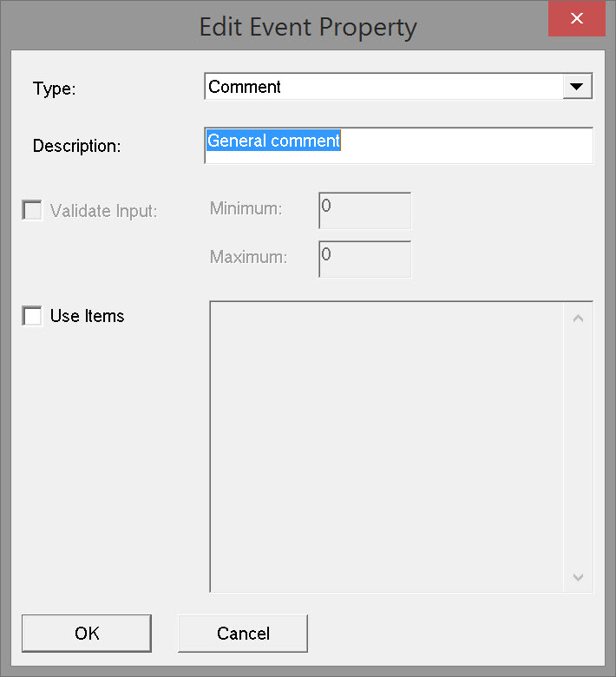Click the items list scroll up arrow
616x677 pixels.
[x=579, y=318]
